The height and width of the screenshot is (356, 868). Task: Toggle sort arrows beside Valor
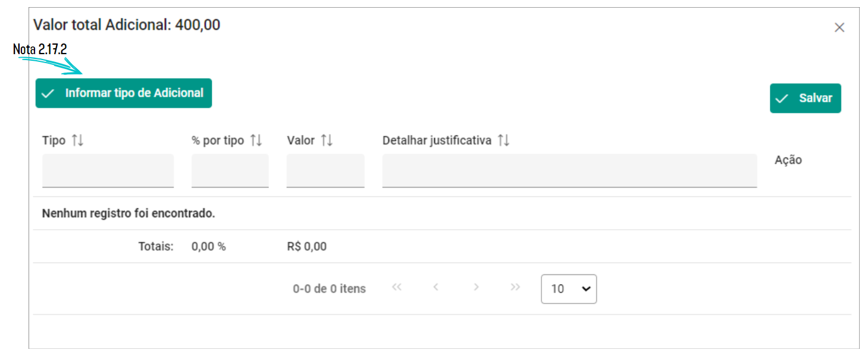point(327,140)
